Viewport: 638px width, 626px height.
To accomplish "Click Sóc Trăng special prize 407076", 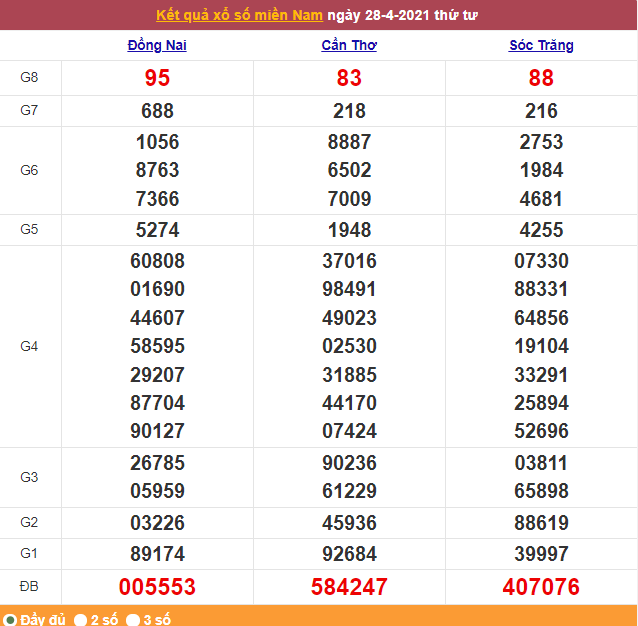I will pos(541,587).
